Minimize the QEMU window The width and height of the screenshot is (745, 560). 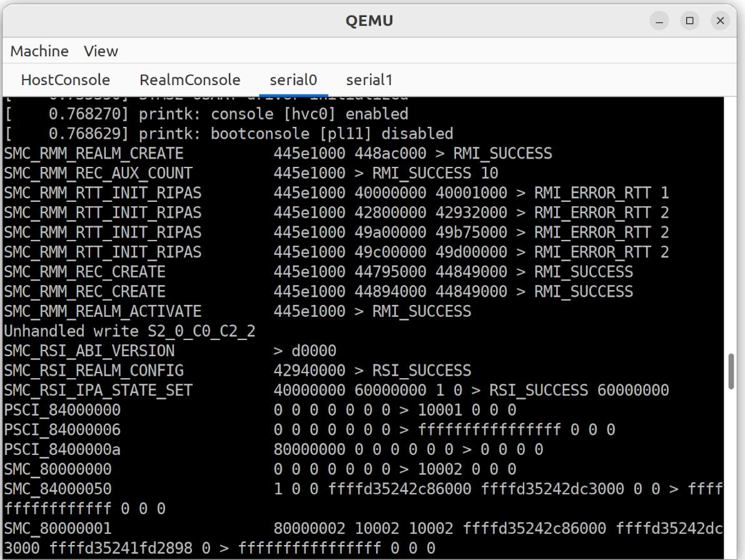pos(659,21)
